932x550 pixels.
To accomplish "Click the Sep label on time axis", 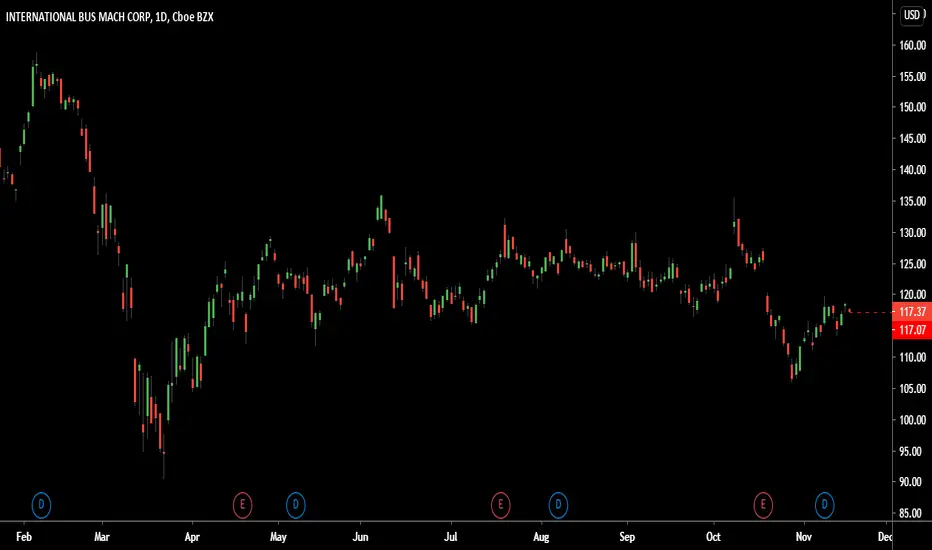I will [x=627, y=537].
